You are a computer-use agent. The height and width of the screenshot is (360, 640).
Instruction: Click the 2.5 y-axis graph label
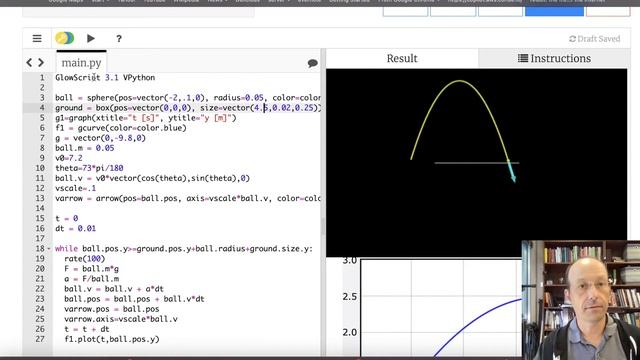click(350, 296)
